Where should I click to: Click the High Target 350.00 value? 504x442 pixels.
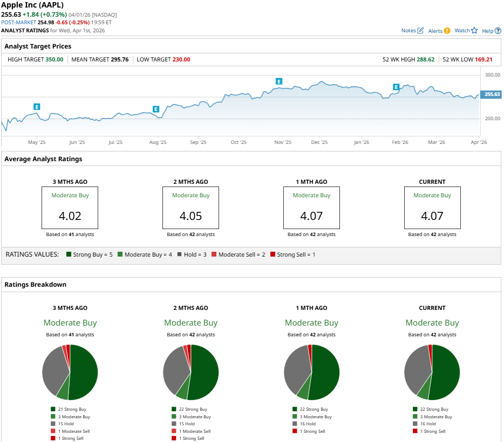click(55, 59)
